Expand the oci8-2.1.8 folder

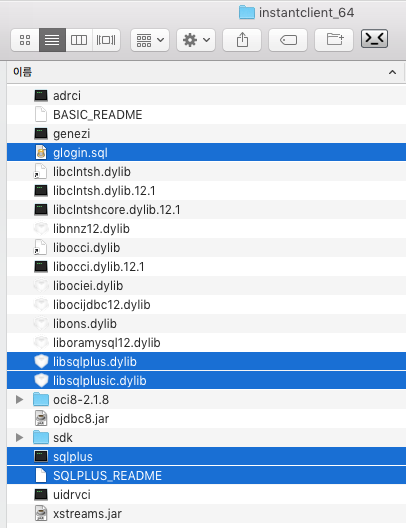click(x=20, y=400)
